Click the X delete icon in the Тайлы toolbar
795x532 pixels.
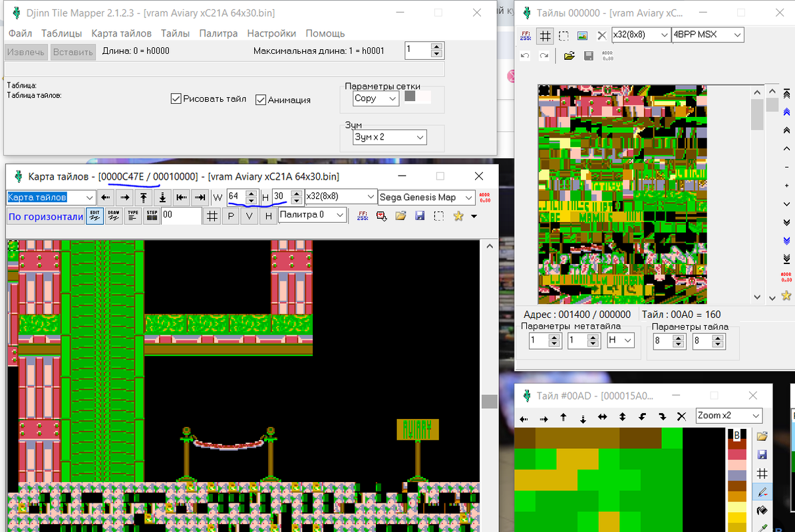[601, 35]
